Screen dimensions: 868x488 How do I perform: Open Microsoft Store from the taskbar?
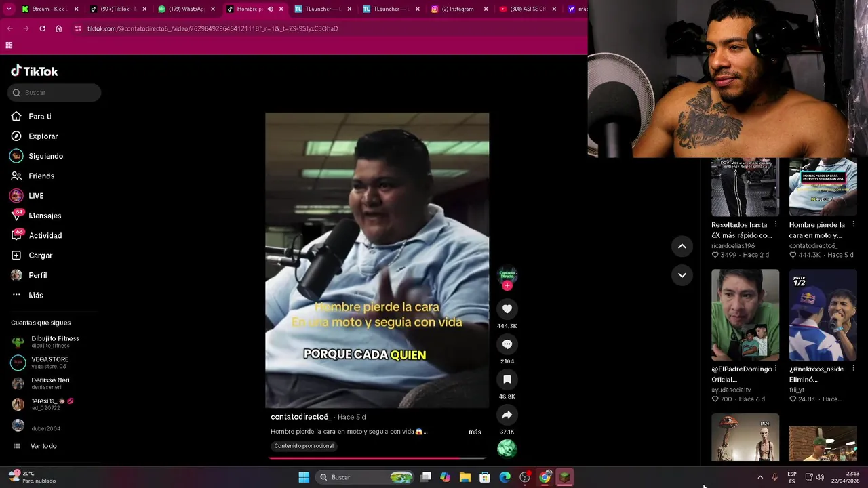485,477
